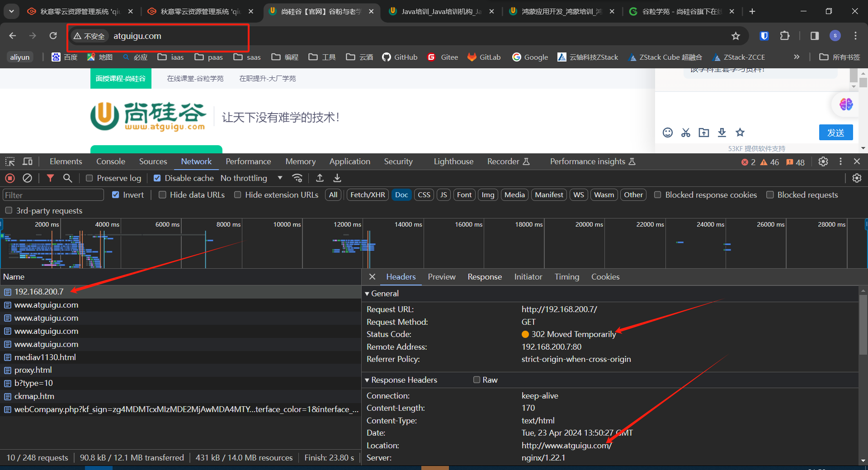Open DevTools settings gear
868x470 pixels.
(x=823, y=161)
